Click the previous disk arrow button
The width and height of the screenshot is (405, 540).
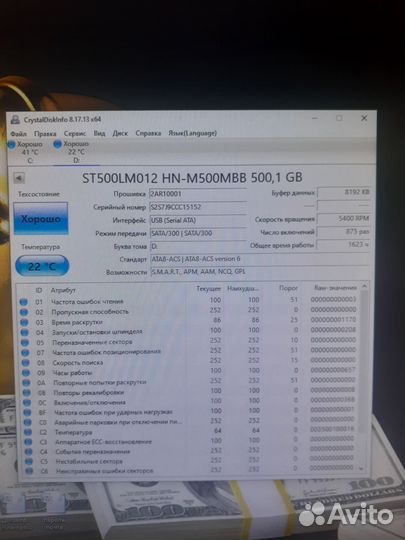pyautogui.click(x=19, y=178)
